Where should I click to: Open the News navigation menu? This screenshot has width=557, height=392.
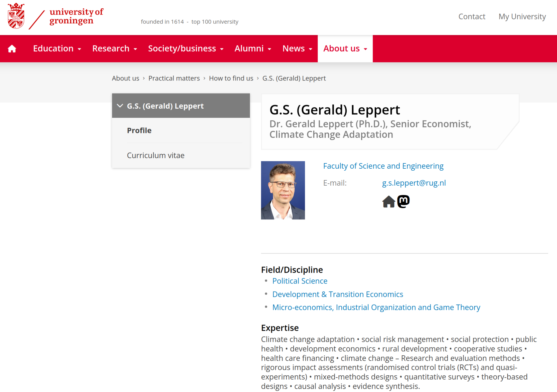297,49
